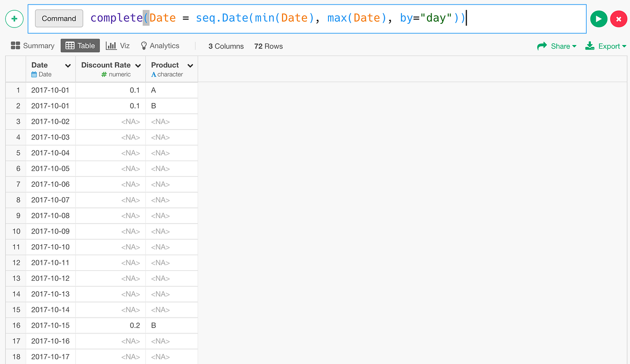Viewport: 630px width, 364px height.
Task: Select Discount Rate NA in row 3
Action: (x=110, y=121)
